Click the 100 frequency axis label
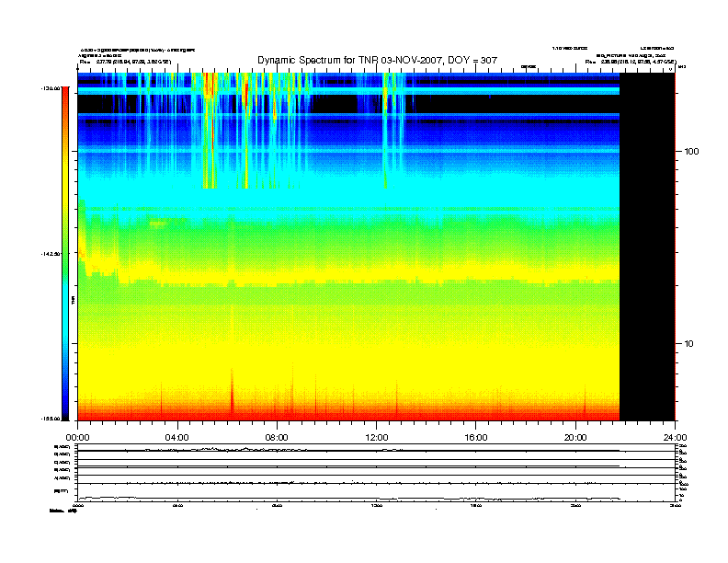728x563 pixels. pyautogui.click(x=691, y=152)
